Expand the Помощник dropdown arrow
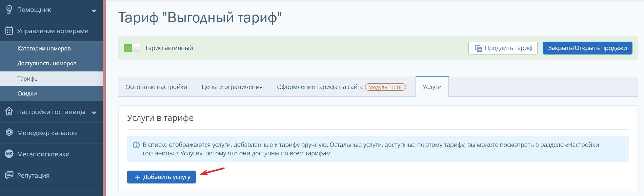The width and height of the screenshot is (644, 196). click(94, 11)
